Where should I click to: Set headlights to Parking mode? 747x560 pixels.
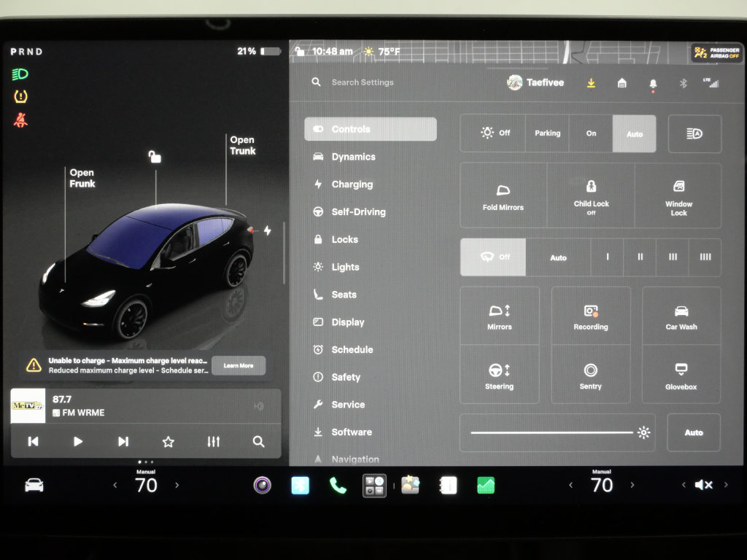coord(547,133)
